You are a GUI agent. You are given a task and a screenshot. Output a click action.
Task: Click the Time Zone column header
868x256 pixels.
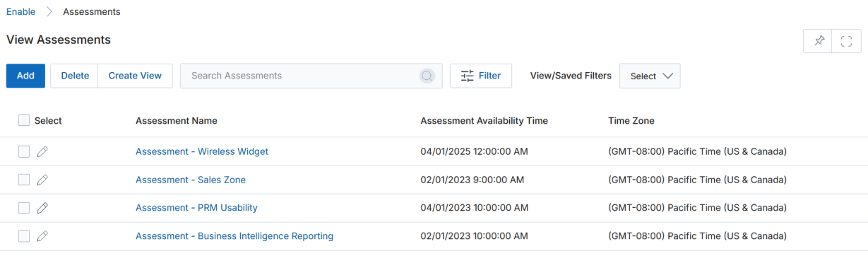coord(631,121)
